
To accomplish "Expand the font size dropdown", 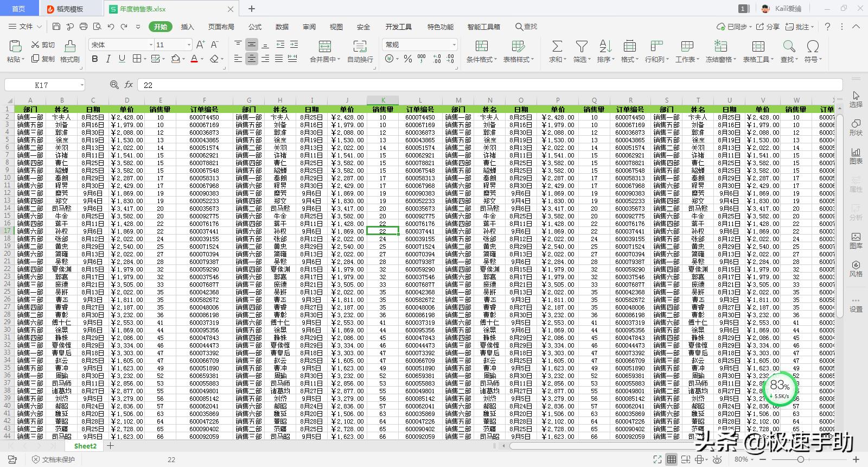I will pyautogui.click(x=189, y=45).
